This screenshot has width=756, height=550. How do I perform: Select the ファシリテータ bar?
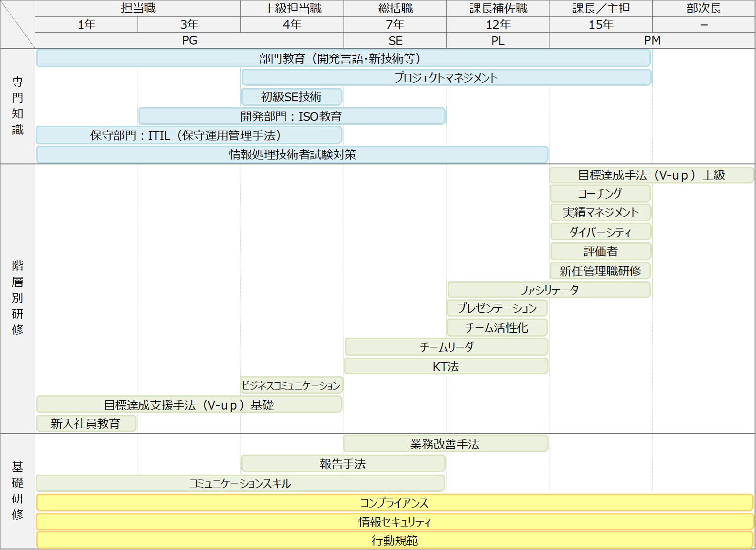(549, 290)
